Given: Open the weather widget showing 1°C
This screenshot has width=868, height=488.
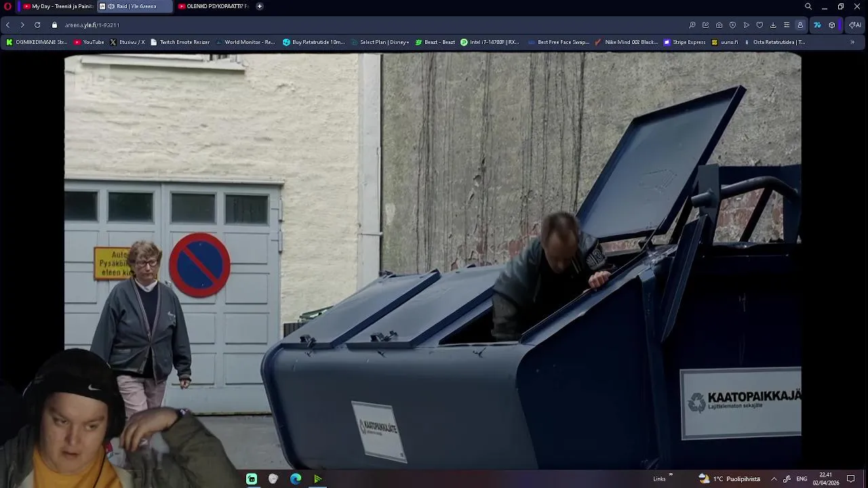Looking at the screenshot, I should pos(729,479).
